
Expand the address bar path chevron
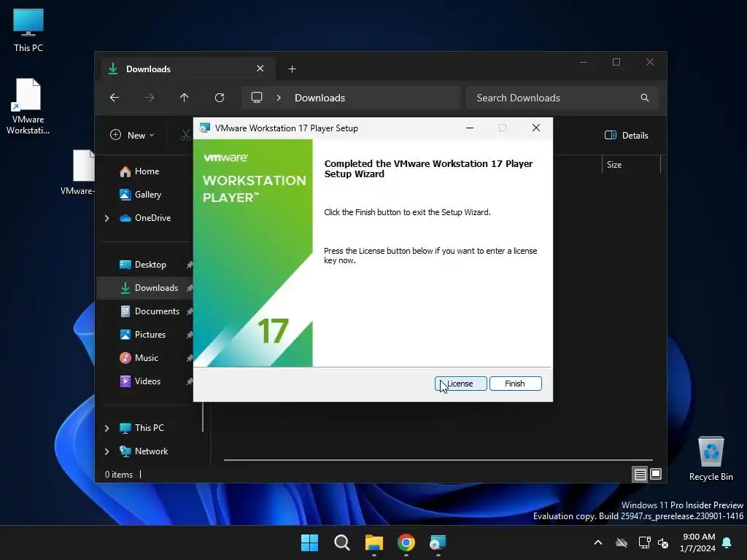279,98
